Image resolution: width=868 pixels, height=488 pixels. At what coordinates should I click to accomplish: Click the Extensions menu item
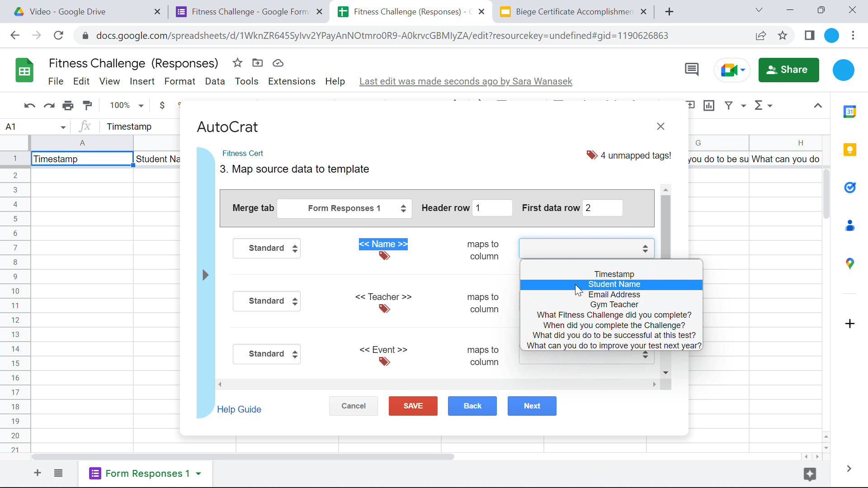click(292, 81)
